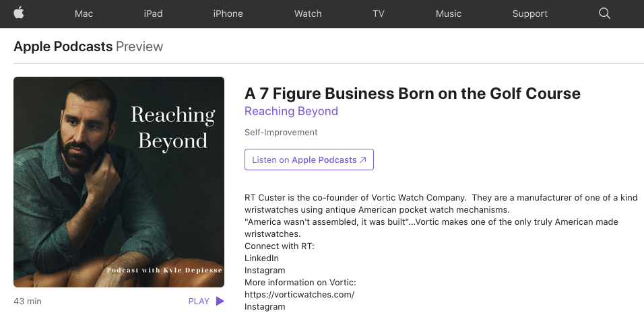The height and width of the screenshot is (315, 644).
Task: Open the vorticwatches.com link
Action: [x=299, y=295]
